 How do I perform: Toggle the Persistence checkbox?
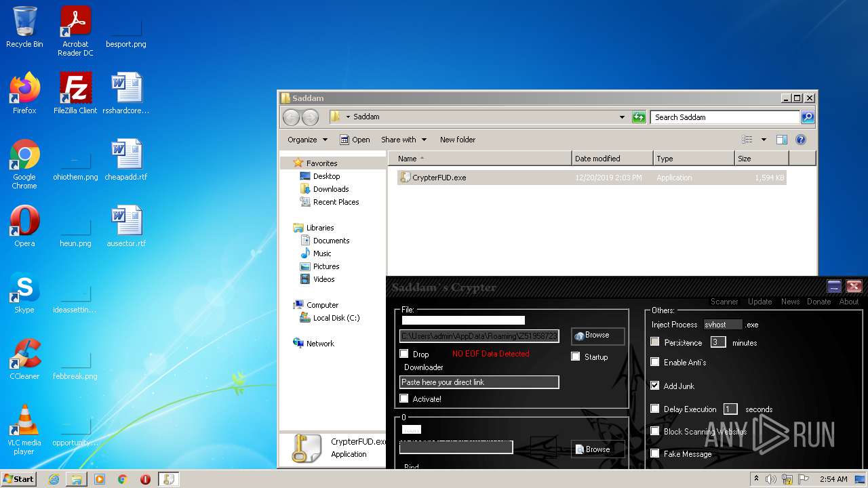point(655,342)
